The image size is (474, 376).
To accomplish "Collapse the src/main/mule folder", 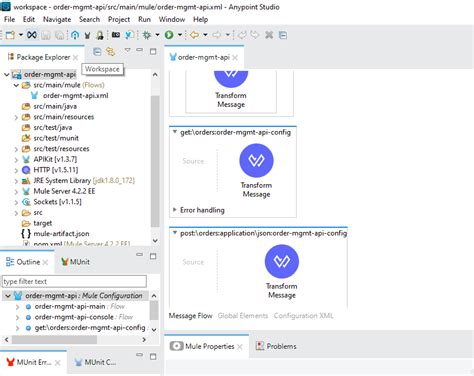I will (x=16, y=85).
